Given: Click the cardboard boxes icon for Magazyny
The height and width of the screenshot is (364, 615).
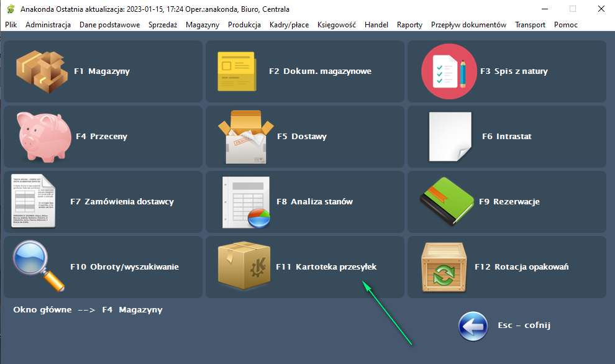Looking at the screenshot, I should [41, 71].
